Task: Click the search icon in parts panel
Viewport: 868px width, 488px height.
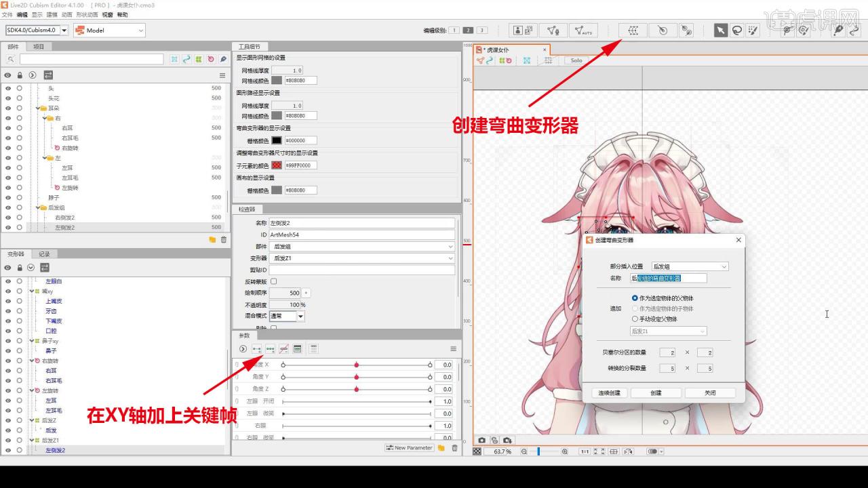Action: pos(11,60)
